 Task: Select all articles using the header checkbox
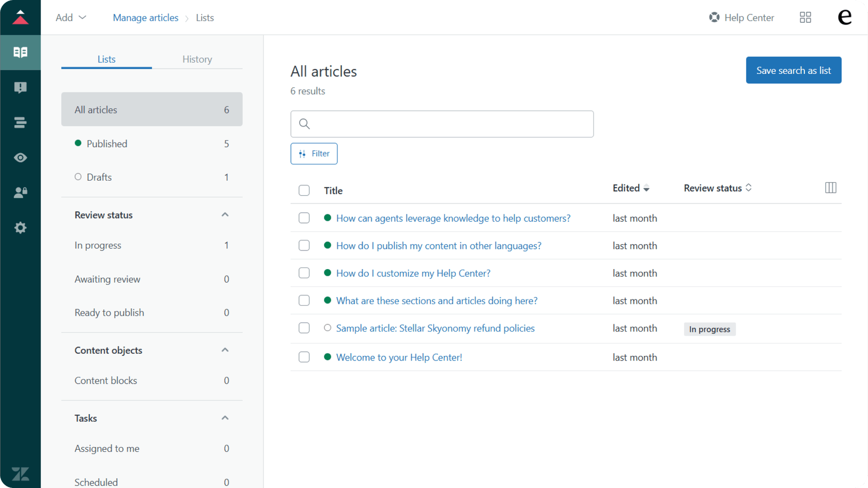(304, 190)
